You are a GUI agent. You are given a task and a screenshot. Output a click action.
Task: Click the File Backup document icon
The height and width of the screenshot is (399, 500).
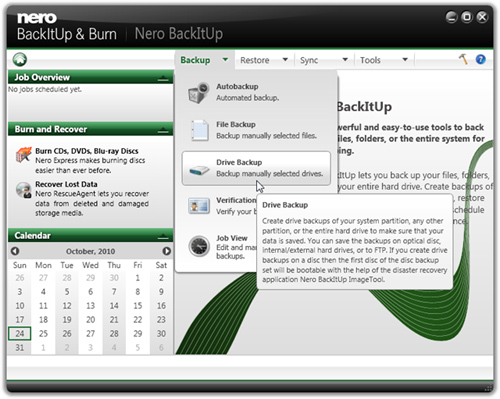199,130
